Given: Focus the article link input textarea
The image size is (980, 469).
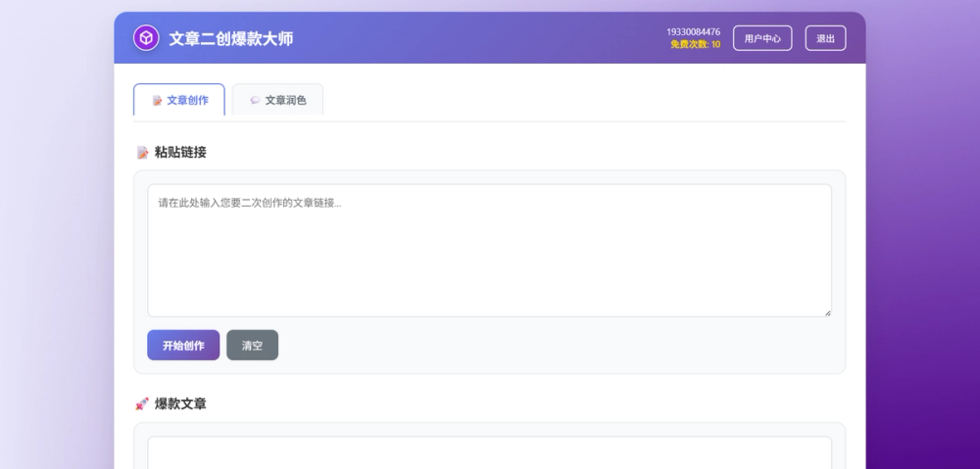Looking at the screenshot, I should click(489, 251).
